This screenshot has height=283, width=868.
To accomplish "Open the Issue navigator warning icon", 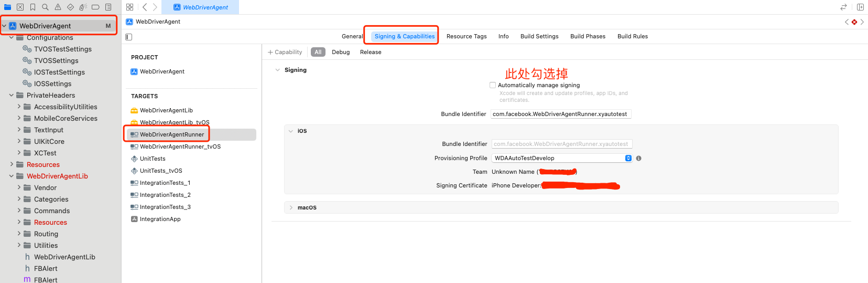I will coord(58,7).
